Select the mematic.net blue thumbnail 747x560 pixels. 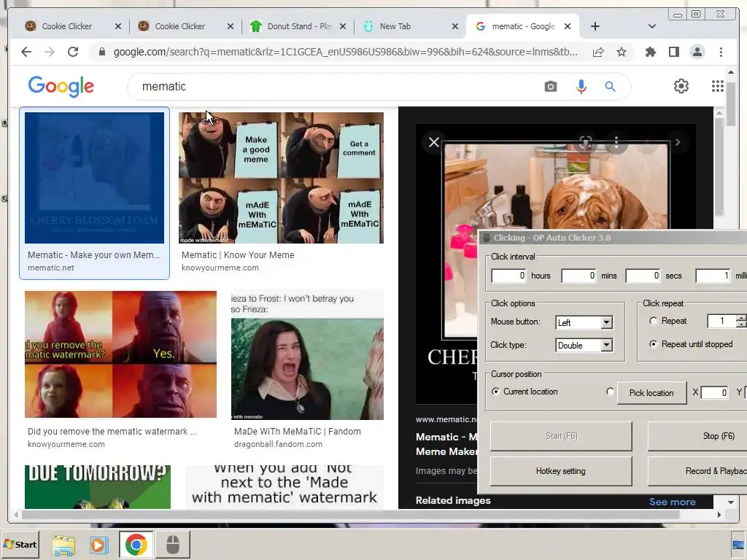coord(94,178)
